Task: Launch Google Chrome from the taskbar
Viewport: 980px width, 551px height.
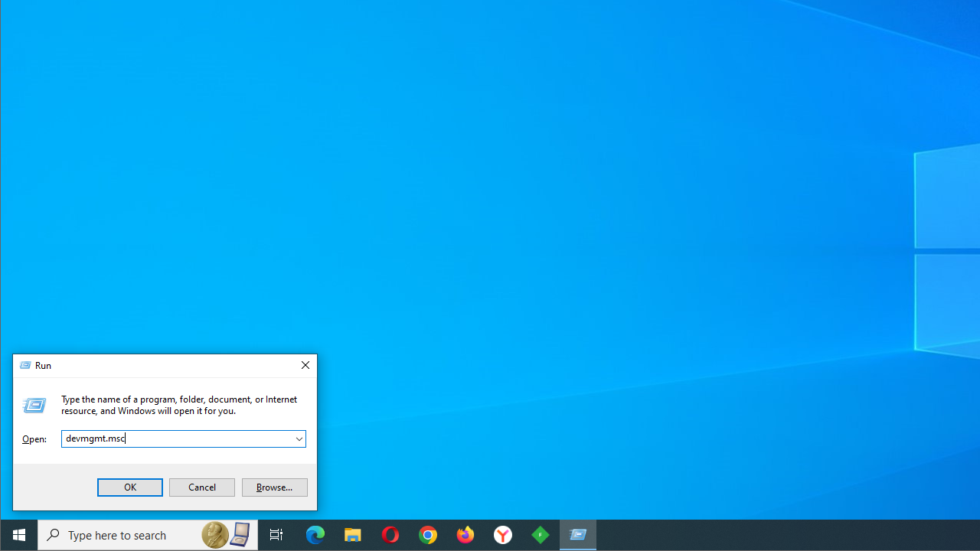Action: (x=428, y=535)
